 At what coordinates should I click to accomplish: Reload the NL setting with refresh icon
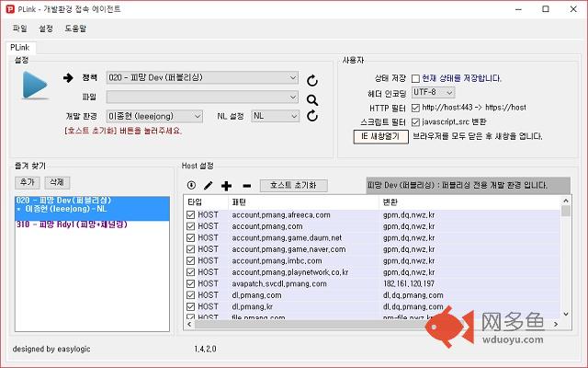(312, 116)
